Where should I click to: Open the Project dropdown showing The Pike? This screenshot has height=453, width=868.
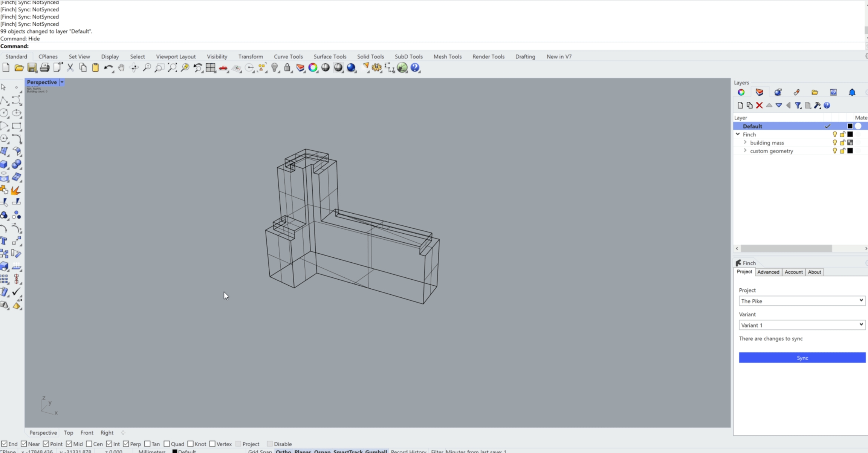802,301
